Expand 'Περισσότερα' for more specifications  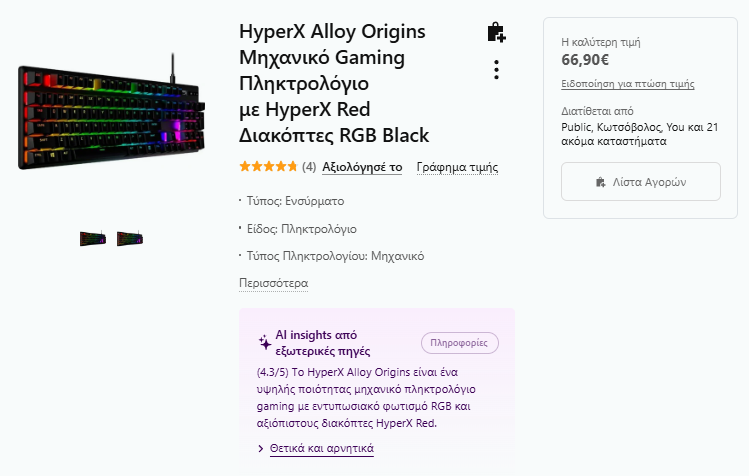(273, 283)
